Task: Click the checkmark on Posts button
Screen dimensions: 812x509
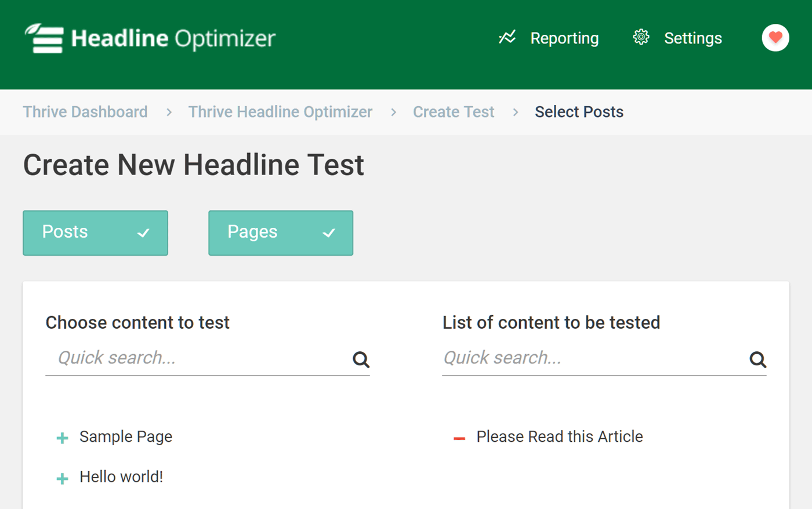Action: click(143, 233)
